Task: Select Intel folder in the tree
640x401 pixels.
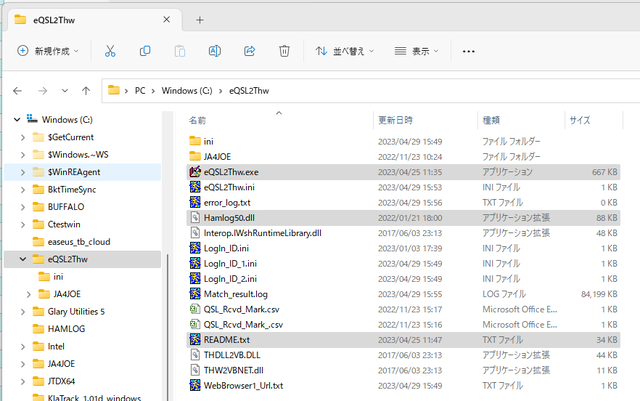Action: (x=56, y=346)
